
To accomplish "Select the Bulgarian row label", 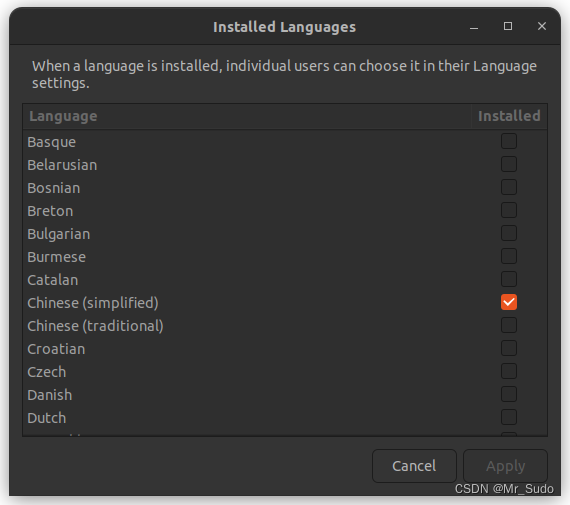I will click(x=59, y=235).
